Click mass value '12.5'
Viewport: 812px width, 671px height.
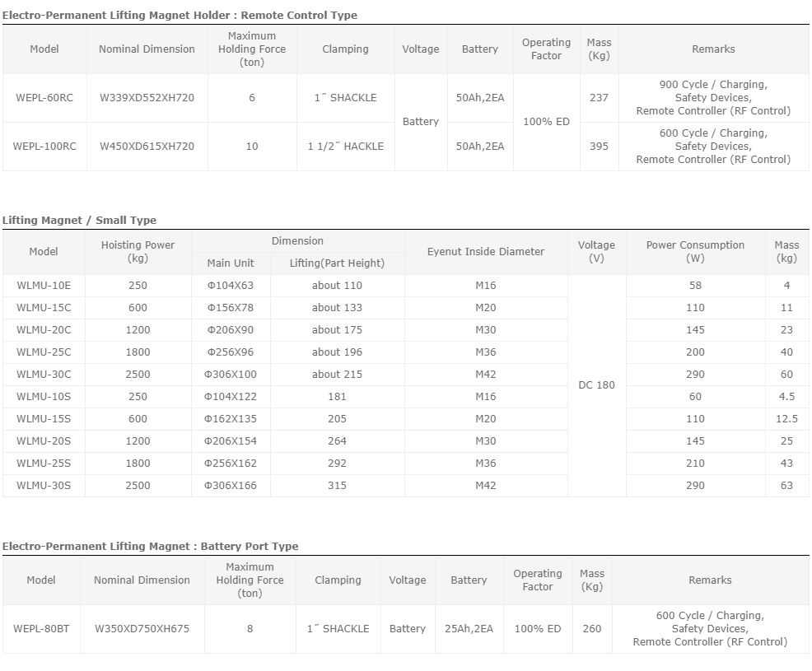(786, 419)
